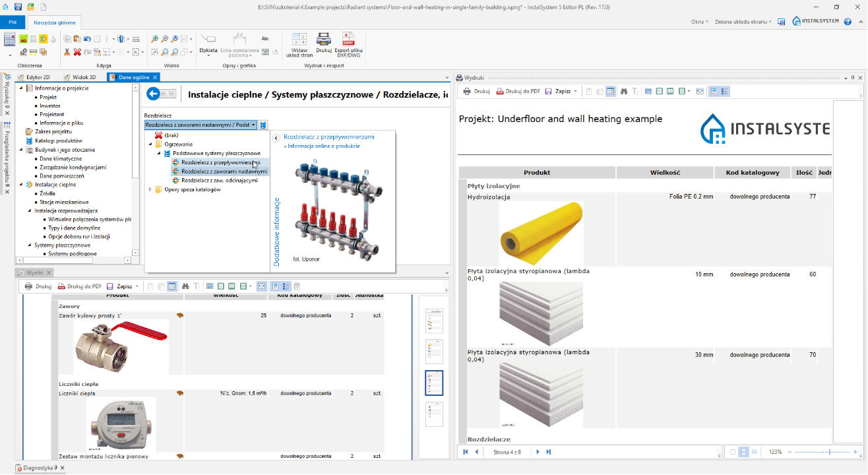Toggle the document outline view in Wyniki toolbar
The image size is (868, 475).
click(286, 286)
